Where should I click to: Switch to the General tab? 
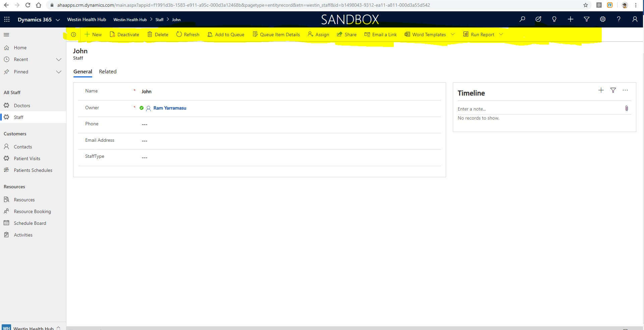(83, 72)
